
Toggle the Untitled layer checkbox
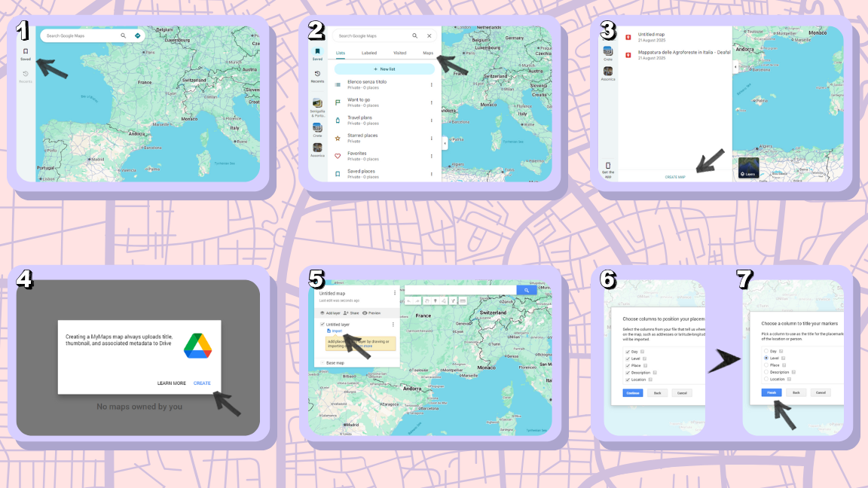pos(322,325)
